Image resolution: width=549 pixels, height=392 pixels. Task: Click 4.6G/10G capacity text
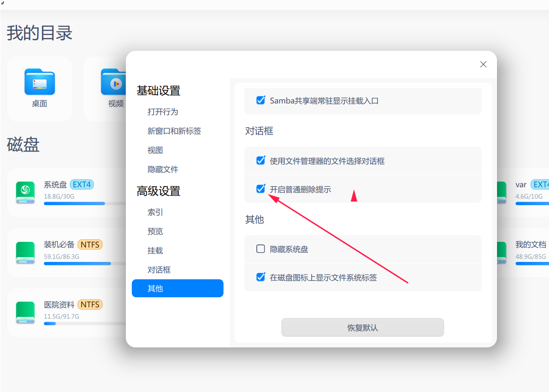tap(529, 196)
